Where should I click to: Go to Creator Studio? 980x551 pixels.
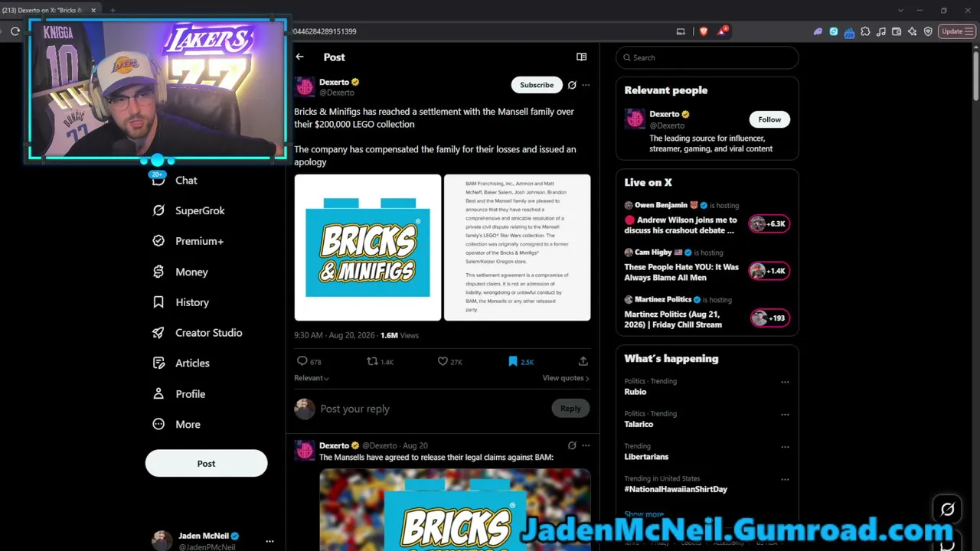click(197, 333)
